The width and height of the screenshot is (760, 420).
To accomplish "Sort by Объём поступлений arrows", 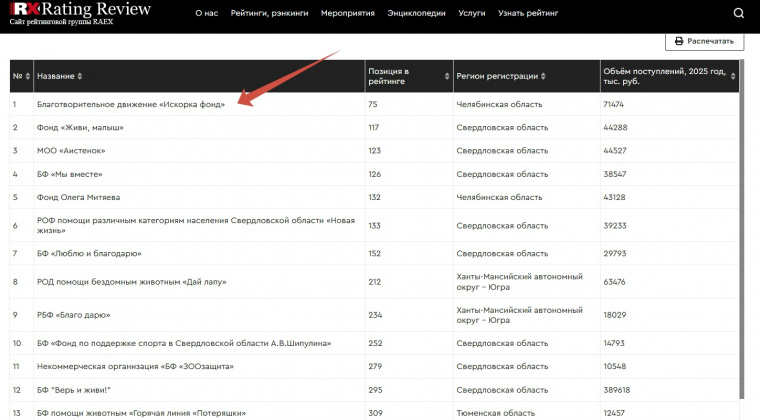I will [733, 76].
